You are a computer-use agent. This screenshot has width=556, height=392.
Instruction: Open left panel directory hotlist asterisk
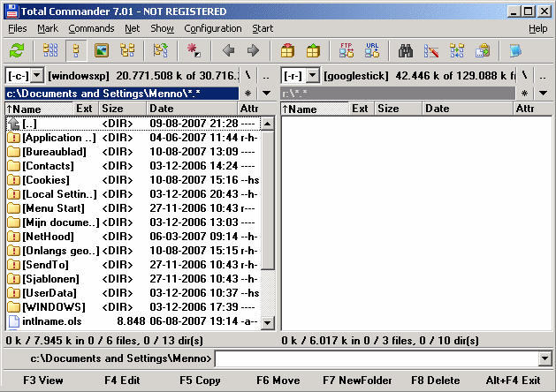[x=248, y=94]
